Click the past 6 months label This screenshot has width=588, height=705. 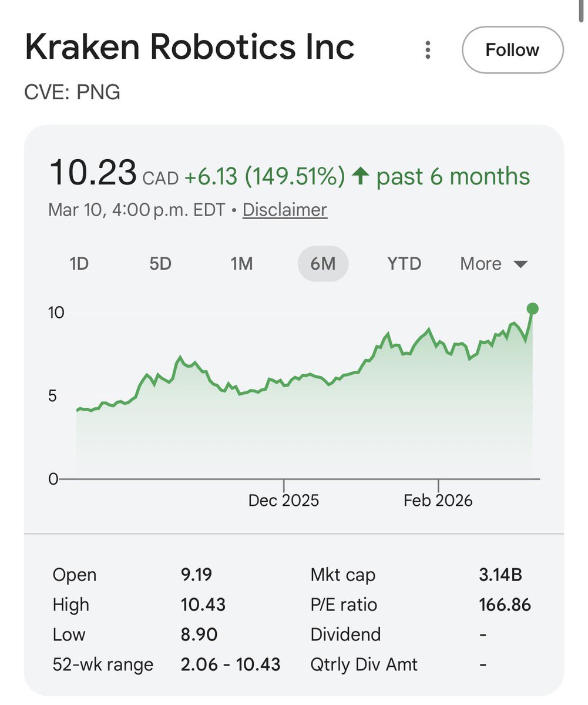click(453, 176)
